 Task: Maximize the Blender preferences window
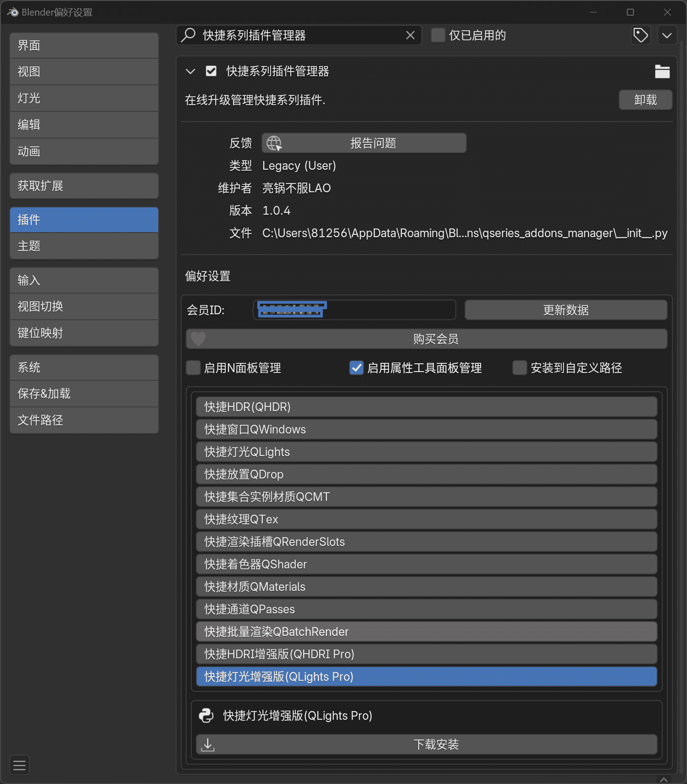point(630,12)
